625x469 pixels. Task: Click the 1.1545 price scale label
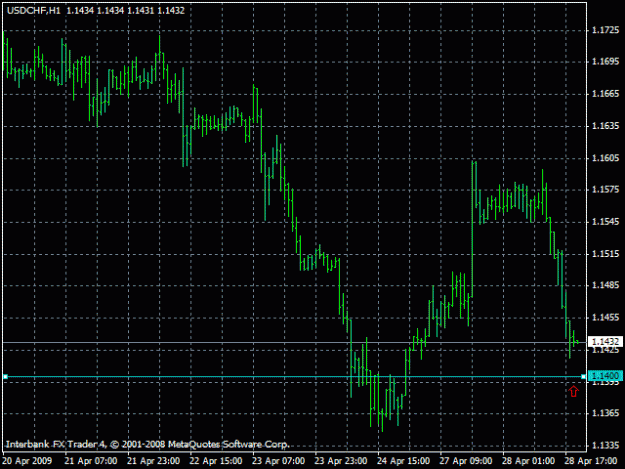606,222
